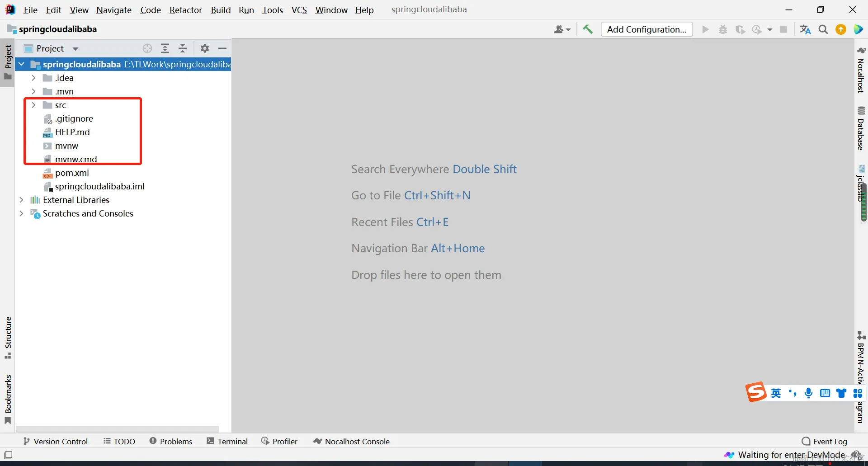Open the Database side panel
Screen dimensions: 868x466
[x=861, y=128]
